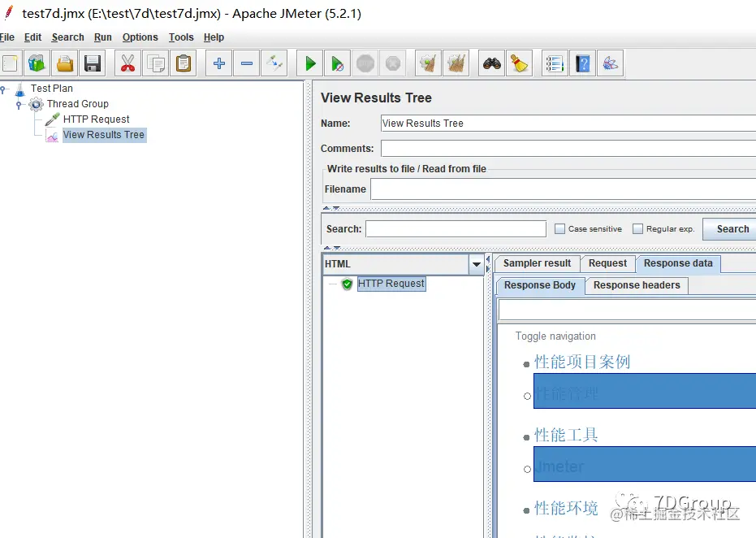
Task: Collapse the Test Plan tree node
Action: point(3,89)
